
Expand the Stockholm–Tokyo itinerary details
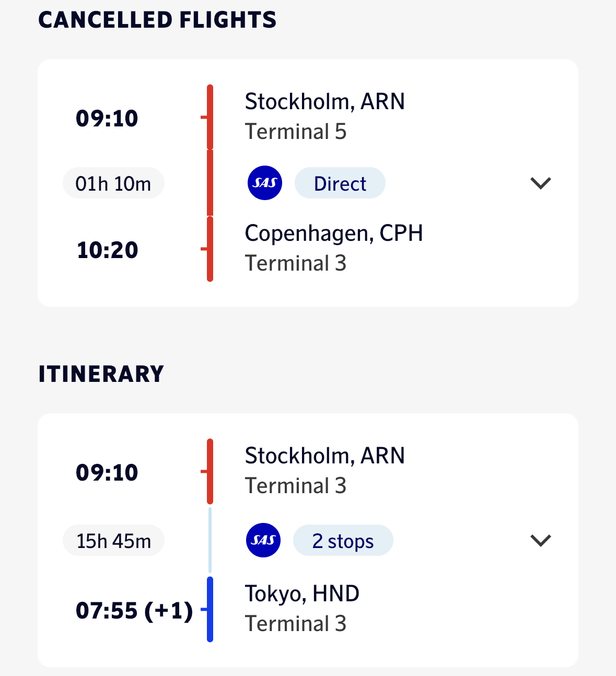[x=541, y=540]
